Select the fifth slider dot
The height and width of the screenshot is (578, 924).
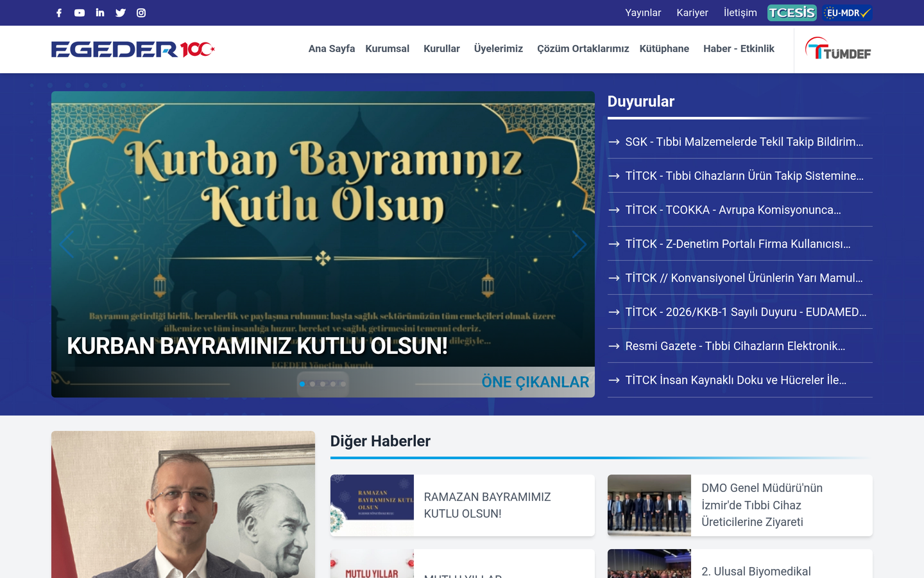pyautogui.click(x=343, y=384)
